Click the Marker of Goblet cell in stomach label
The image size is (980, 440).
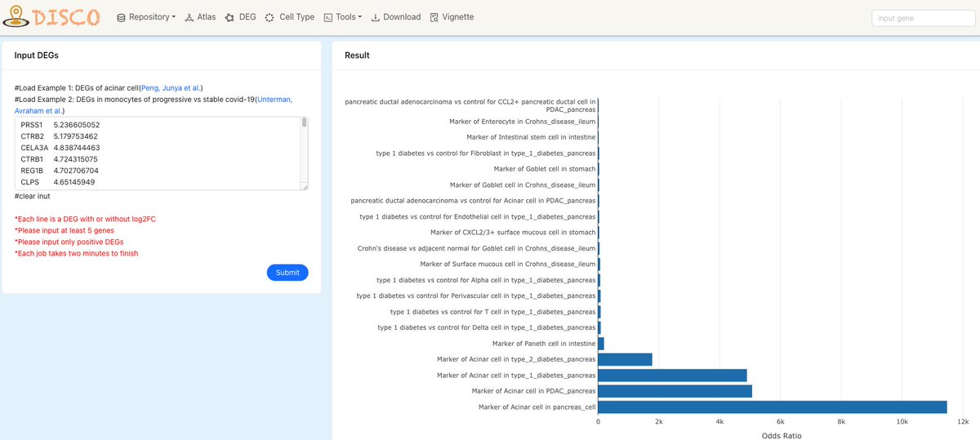[x=544, y=169]
